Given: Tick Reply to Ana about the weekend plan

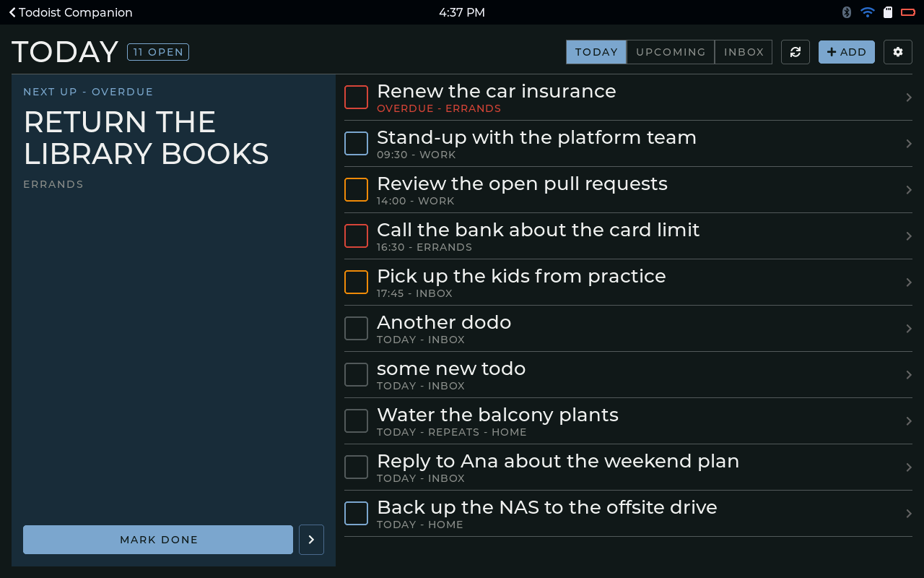Looking at the screenshot, I should pyautogui.click(x=356, y=467).
